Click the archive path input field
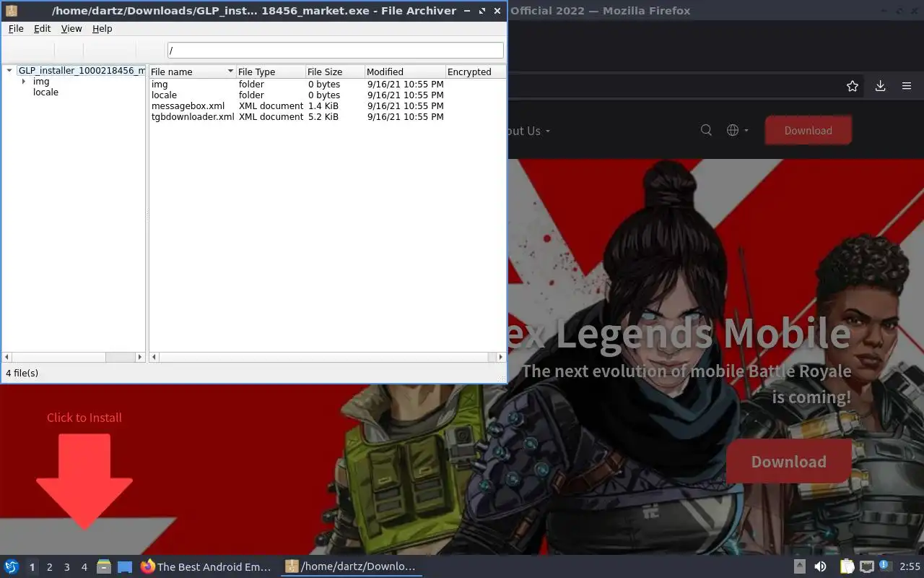 click(x=335, y=51)
